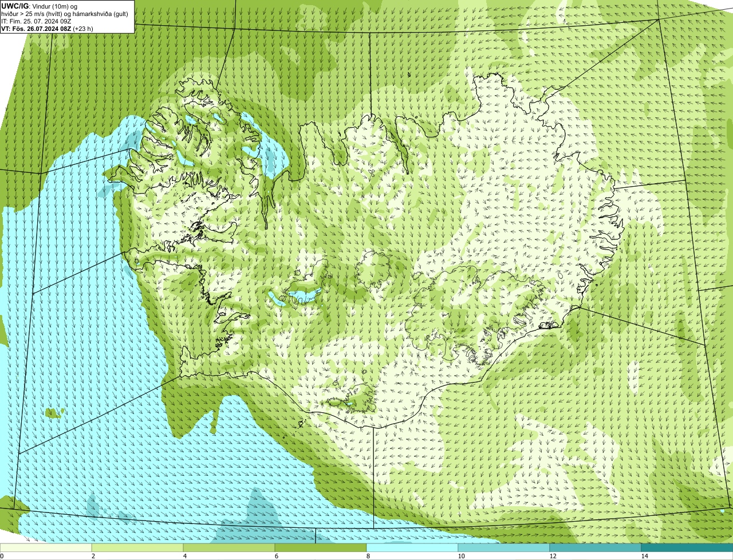Click the scale label '8'
The image size is (733, 560).
368,556
